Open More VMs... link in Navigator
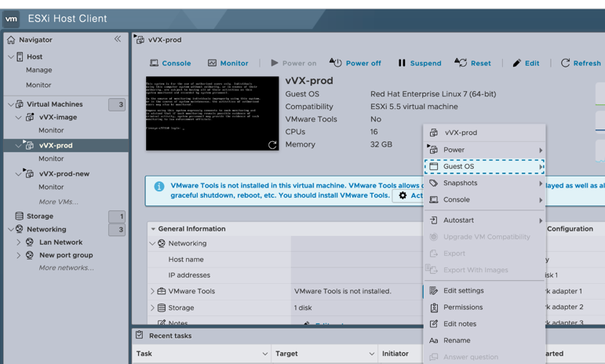The height and width of the screenshot is (364, 605). [x=59, y=202]
